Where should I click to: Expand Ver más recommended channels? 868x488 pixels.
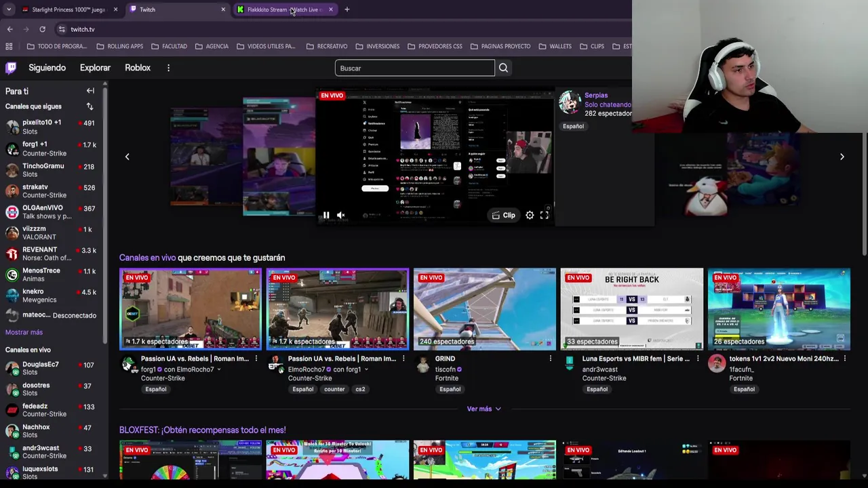[x=484, y=409]
